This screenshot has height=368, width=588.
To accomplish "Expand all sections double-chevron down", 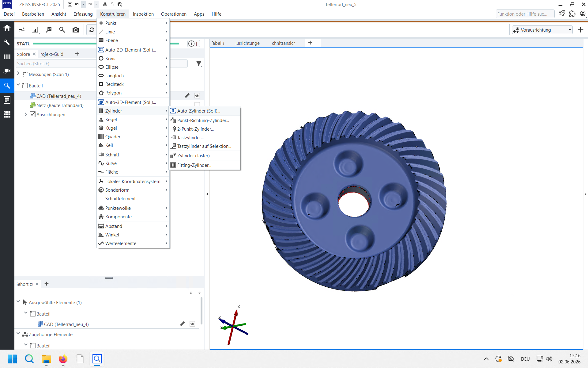I will coord(191,293).
